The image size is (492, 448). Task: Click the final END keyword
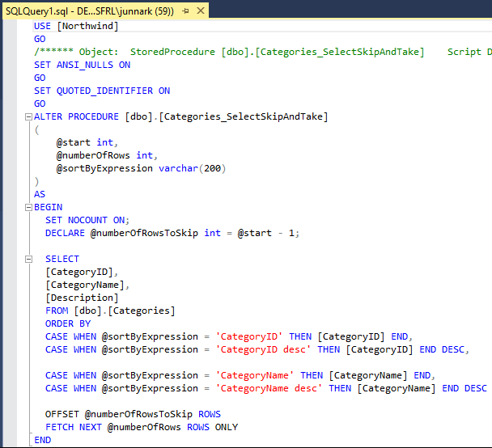pyautogui.click(x=43, y=440)
